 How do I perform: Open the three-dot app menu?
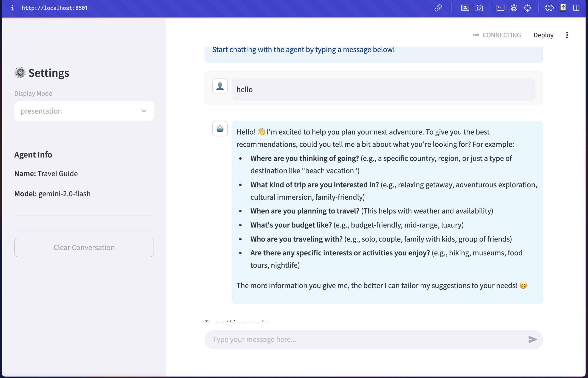pos(567,35)
